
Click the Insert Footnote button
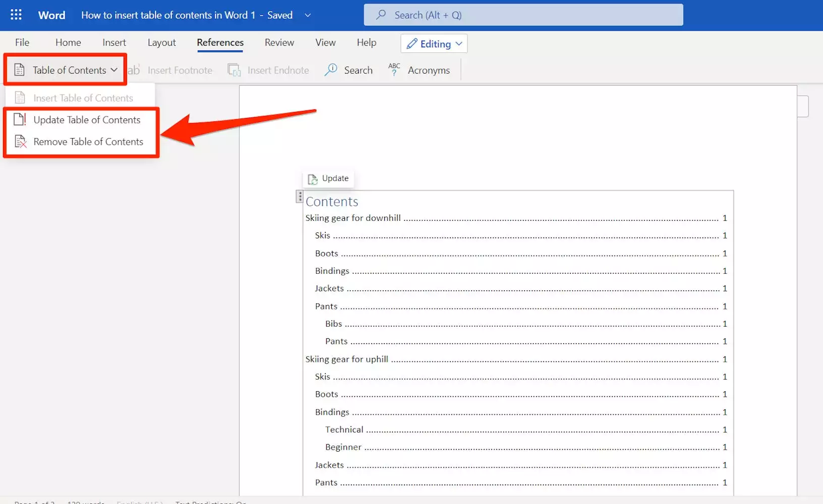171,70
